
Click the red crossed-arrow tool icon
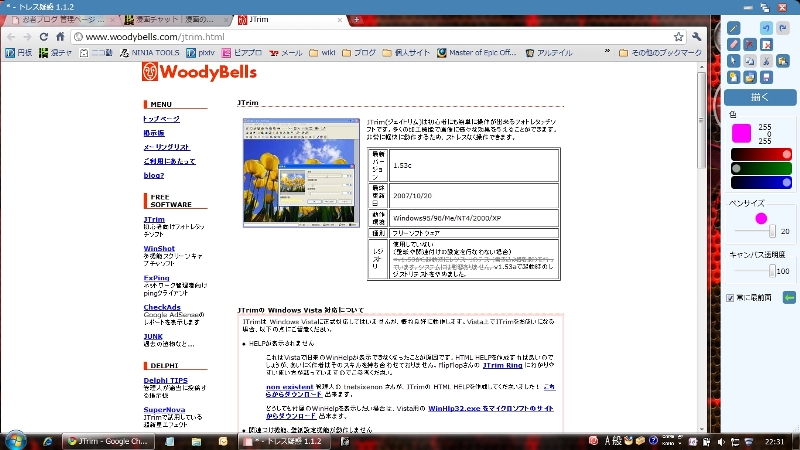tap(749, 44)
